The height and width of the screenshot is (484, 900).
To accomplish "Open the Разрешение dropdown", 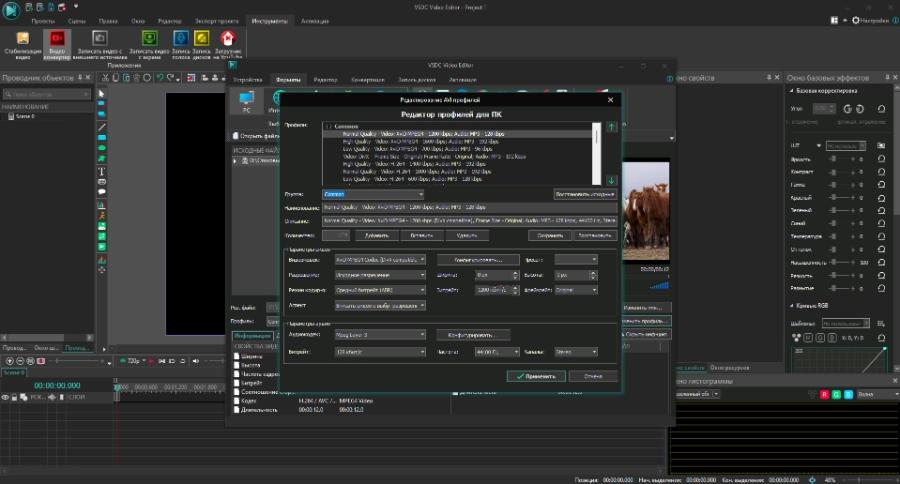I will pyautogui.click(x=380, y=275).
